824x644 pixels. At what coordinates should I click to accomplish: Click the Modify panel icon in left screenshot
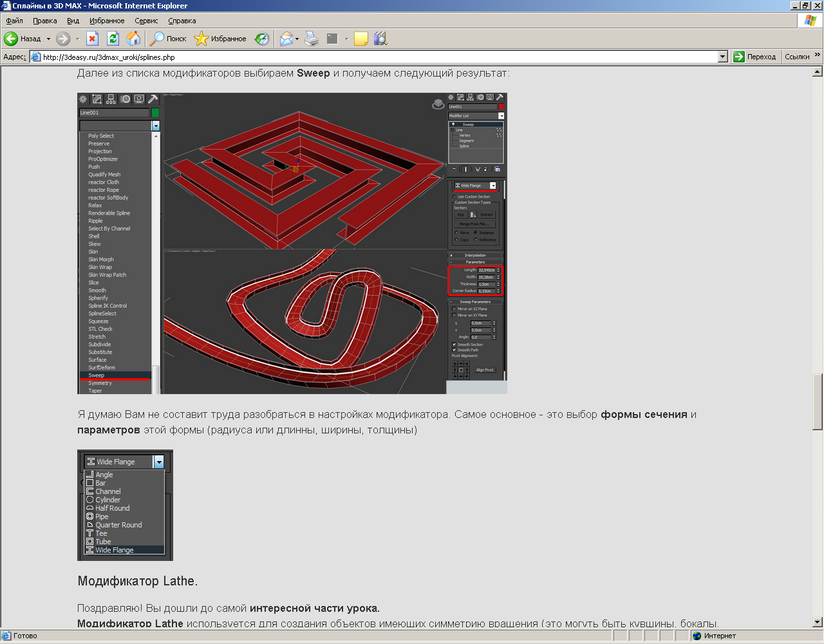(x=97, y=99)
